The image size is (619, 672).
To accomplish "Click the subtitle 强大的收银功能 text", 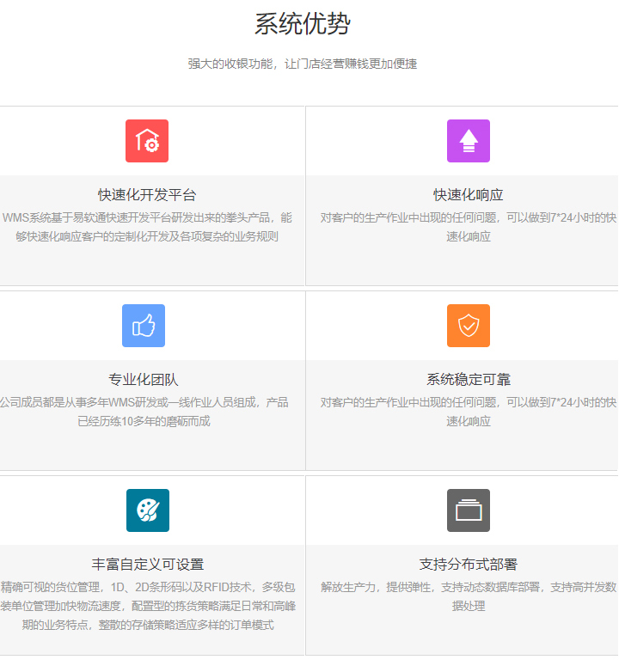I will (302, 64).
